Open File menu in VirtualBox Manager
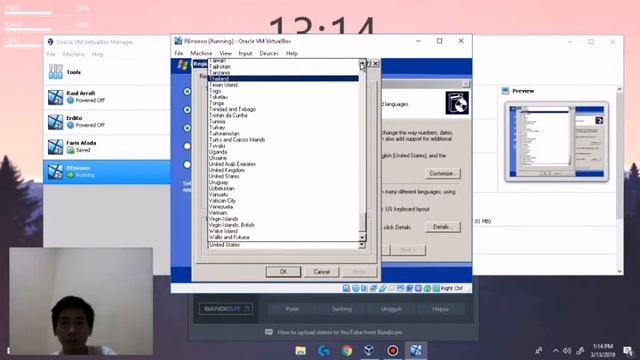640x360 pixels. tap(51, 54)
